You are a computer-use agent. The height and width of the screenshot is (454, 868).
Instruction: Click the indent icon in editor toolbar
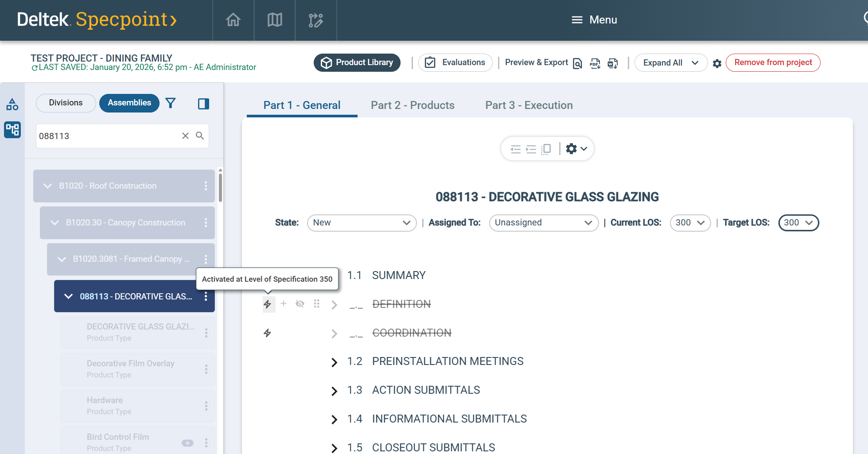tap(531, 149)
